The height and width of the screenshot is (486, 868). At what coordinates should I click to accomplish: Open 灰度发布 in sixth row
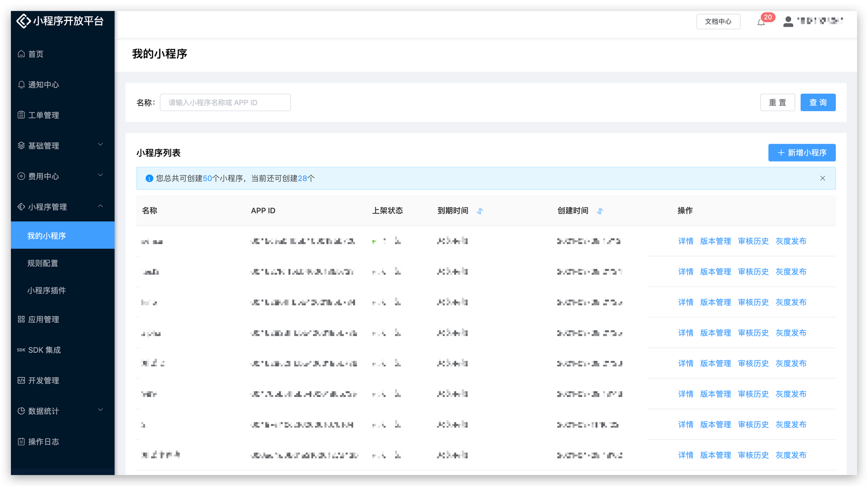pos(791,394)
